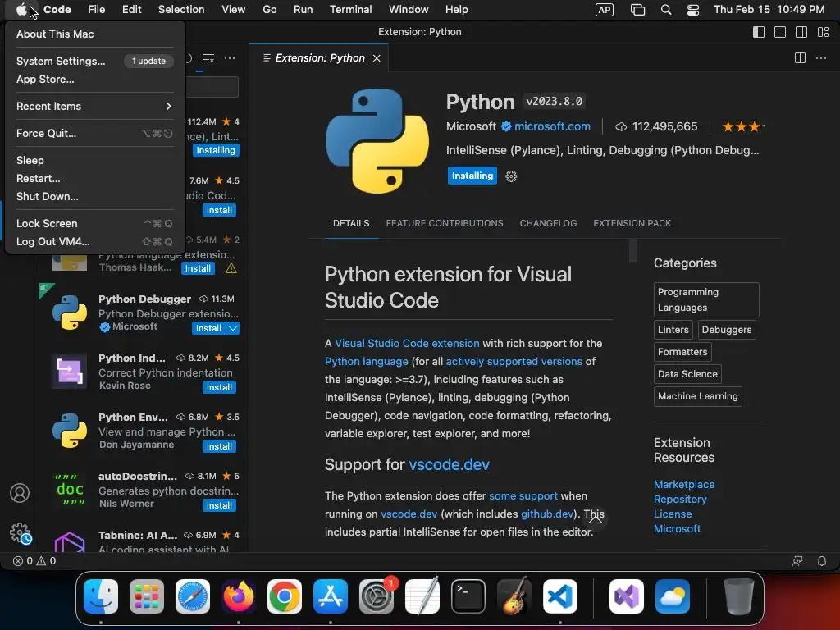Click clear extensions search results icon

click(208, 58)
